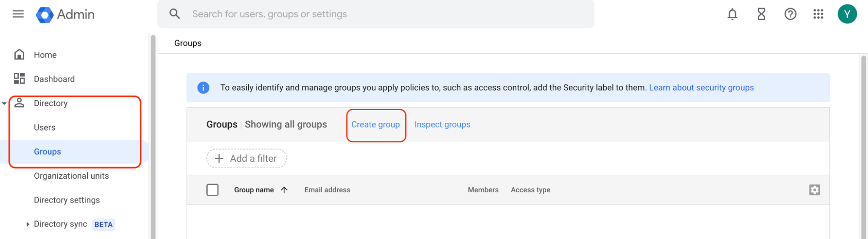Open the Y account avatar

point(847,14)
